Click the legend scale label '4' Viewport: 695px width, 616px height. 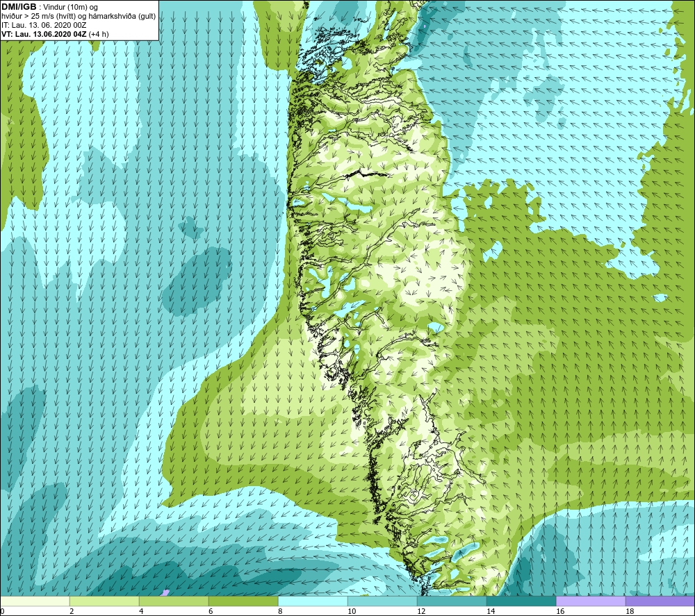[x=141, y=611]
